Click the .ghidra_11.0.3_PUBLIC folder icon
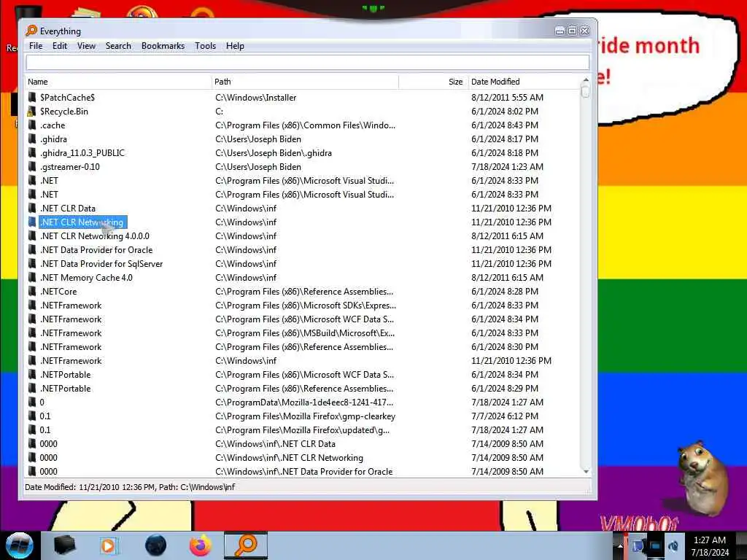Viewport: 747px width, 560px height. 32,153
